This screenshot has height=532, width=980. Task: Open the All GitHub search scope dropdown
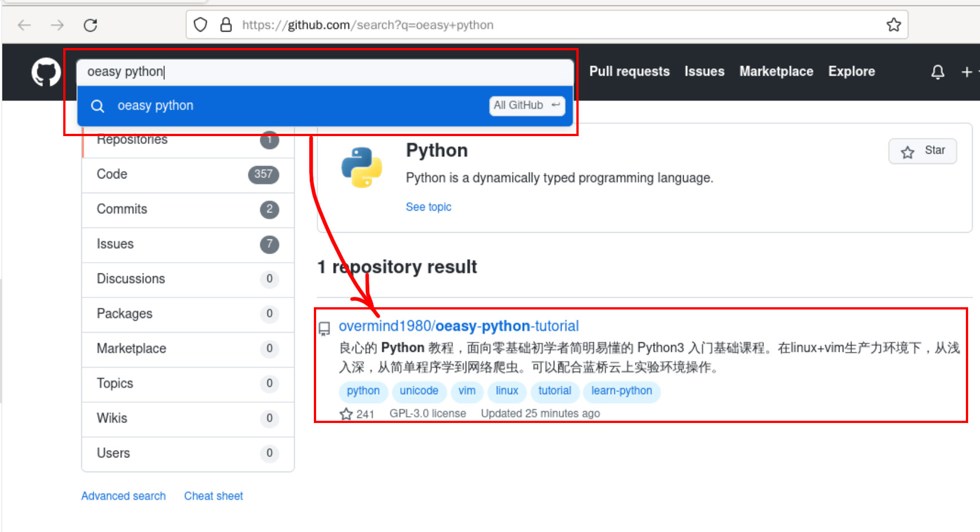pyautogui.click(x=526, y=105)
